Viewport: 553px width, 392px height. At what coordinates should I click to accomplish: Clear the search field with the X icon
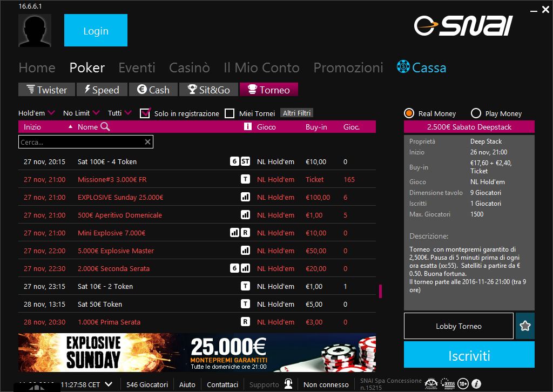[x=147, y=142]
